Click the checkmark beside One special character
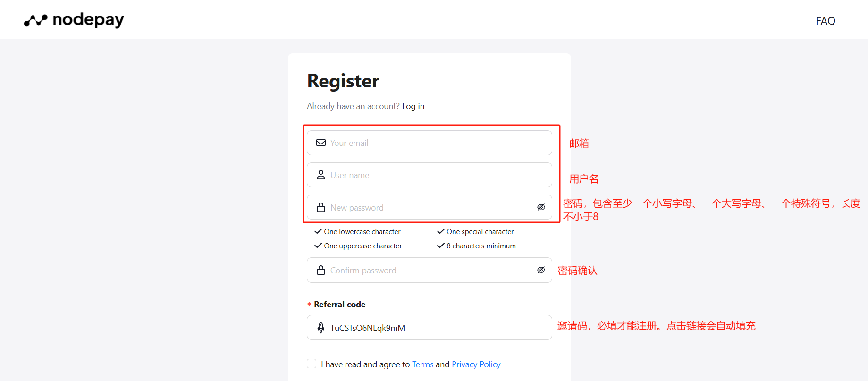868x381 pixels. (x=440, y=231)
